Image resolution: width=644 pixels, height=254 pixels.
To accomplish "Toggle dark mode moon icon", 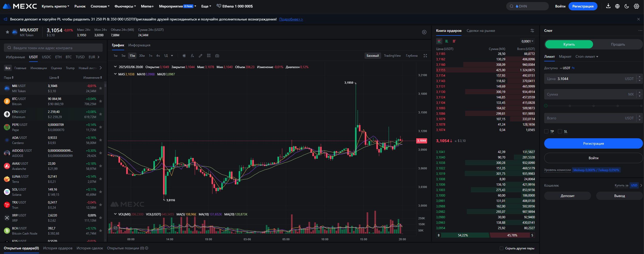I will pyautogui.click(x=627, y=6).
